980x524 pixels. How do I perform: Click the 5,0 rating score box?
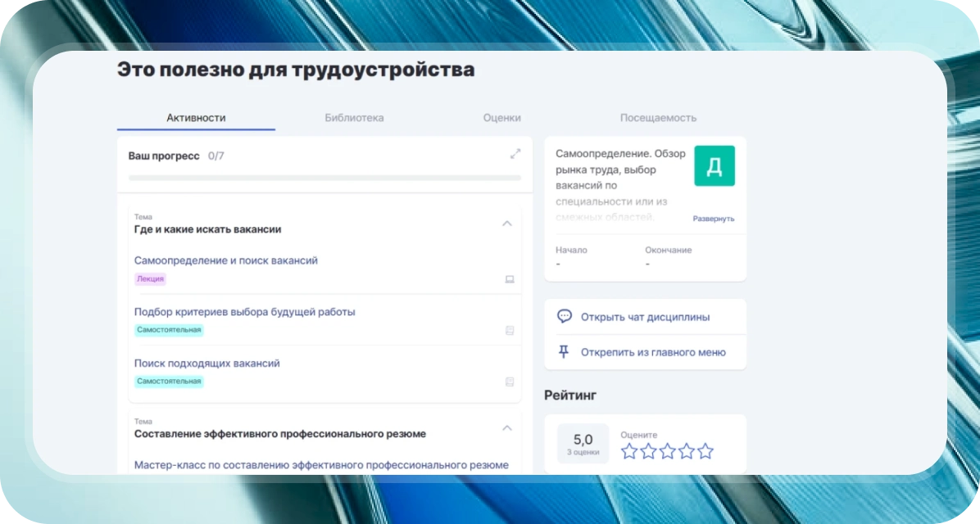click(x=583, y=444)
